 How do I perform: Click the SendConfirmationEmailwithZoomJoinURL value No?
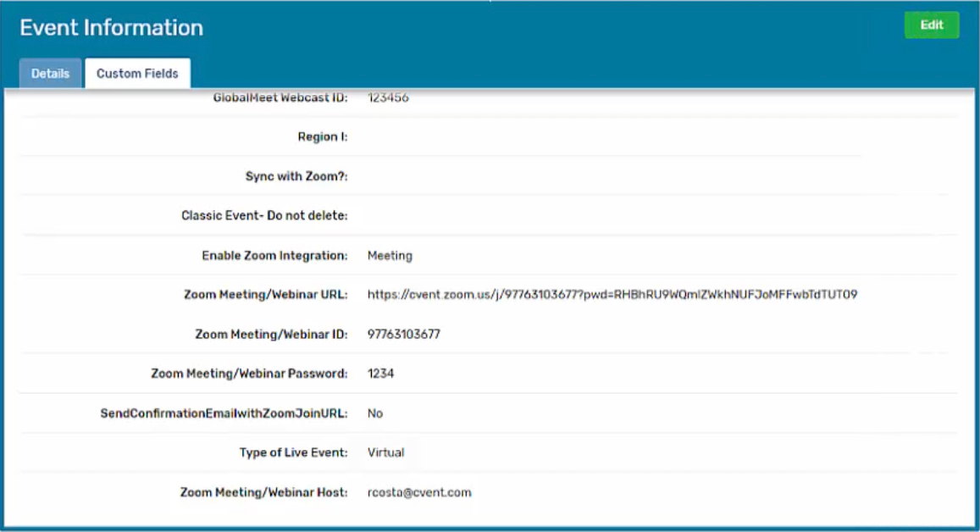point(374,413)
